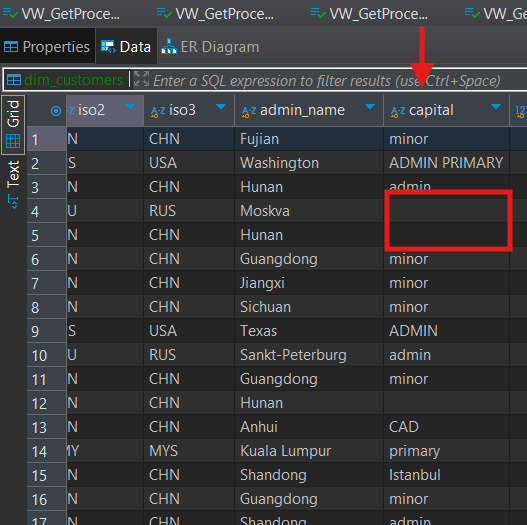
Task: Click the string type icon on capital header
Action: point(398,112)
